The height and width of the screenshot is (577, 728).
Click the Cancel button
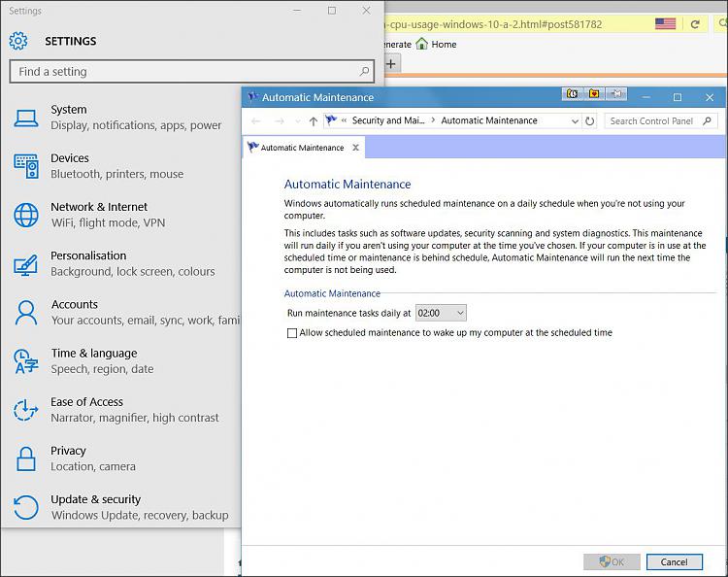click(x=675, y=561)
